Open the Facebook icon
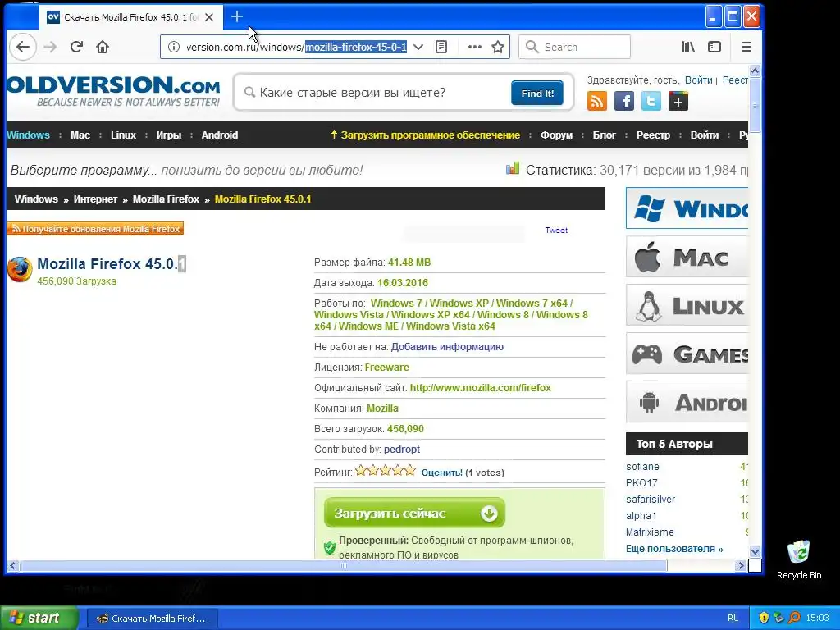 (624, 101)
